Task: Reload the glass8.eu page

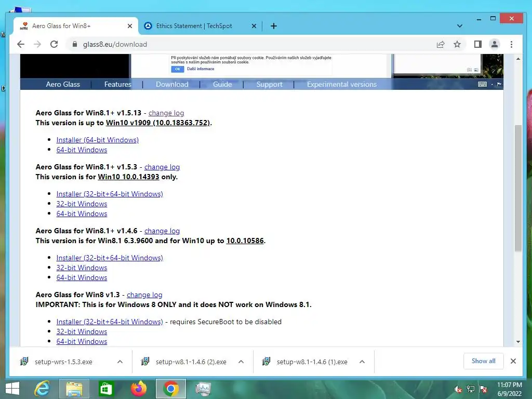Action: 54,45
